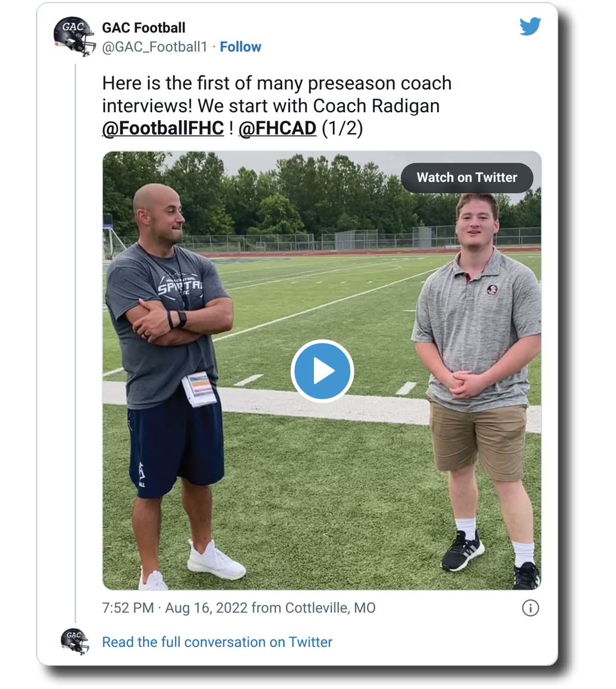Follow the GAC Football account
616x689 pixels.
[x=240, y=47]
